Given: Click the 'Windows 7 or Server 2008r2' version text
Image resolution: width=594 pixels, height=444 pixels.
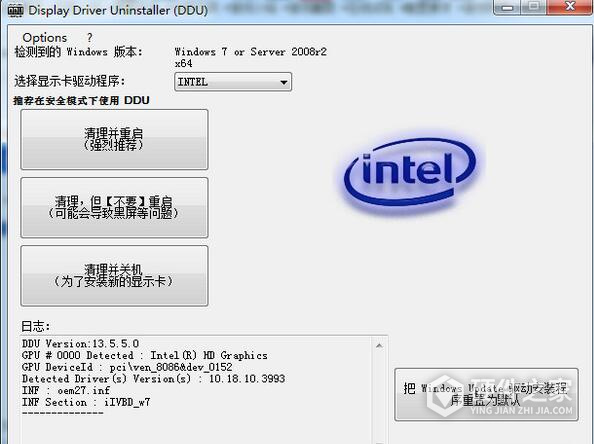Looking at the screenshot, I should tap(250, 57).
